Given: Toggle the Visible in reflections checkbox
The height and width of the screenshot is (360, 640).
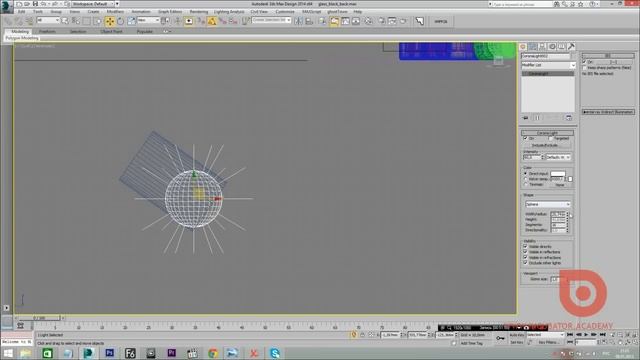Looking at the screenshot, I should pyautogui.click(x=525, y=252).
